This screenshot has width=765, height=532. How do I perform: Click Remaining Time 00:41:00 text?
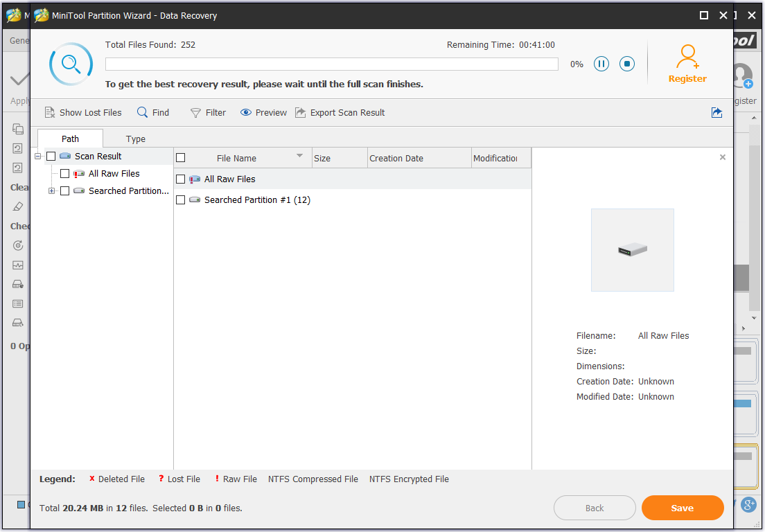501,45
